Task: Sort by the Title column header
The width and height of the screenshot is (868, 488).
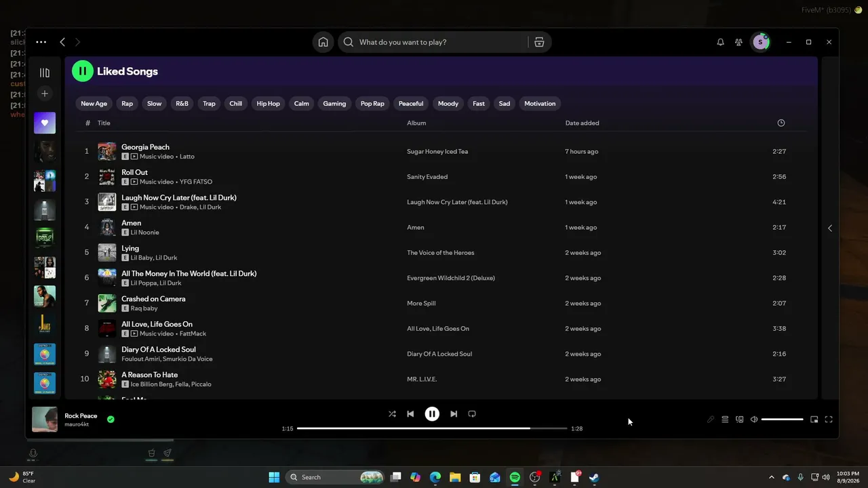Action: (104, 123)
